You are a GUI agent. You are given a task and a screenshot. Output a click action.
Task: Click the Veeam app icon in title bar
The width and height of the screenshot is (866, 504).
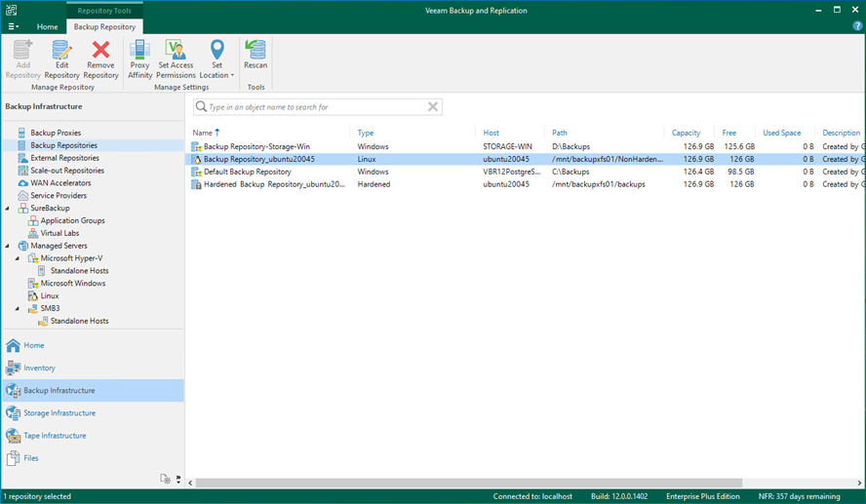(11, 10)
